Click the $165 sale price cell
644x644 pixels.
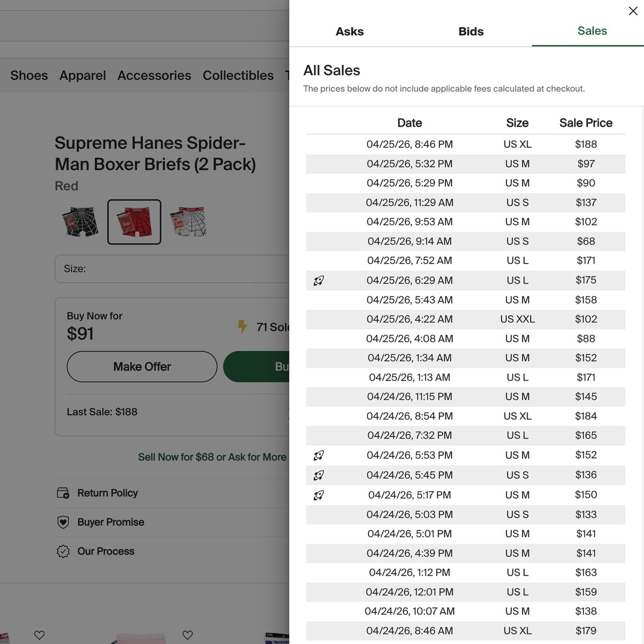pos(586,435)
